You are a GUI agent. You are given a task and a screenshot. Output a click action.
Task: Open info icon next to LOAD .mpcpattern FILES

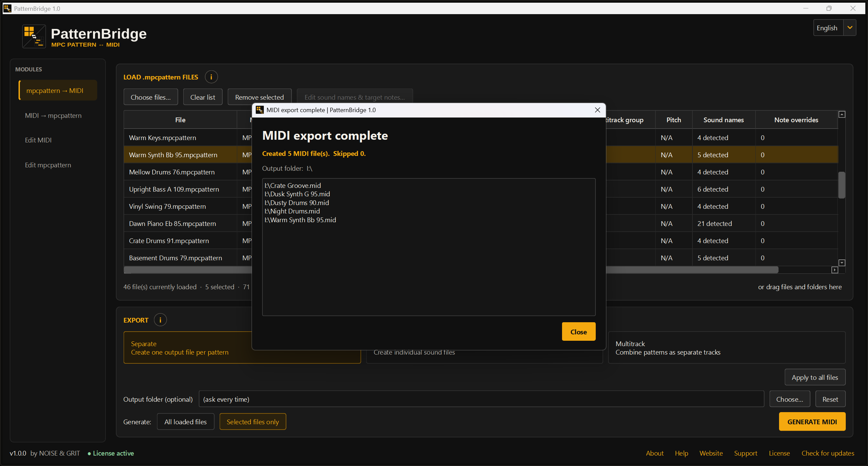coord(211,77)
